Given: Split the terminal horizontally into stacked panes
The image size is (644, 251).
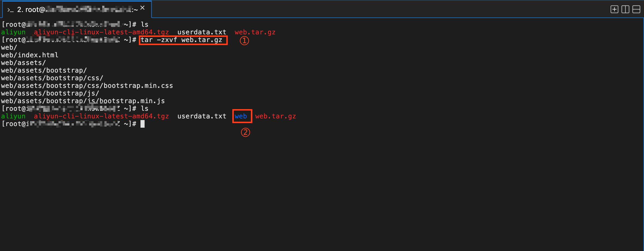Looking at the screenshot, I should pos(636,10).
